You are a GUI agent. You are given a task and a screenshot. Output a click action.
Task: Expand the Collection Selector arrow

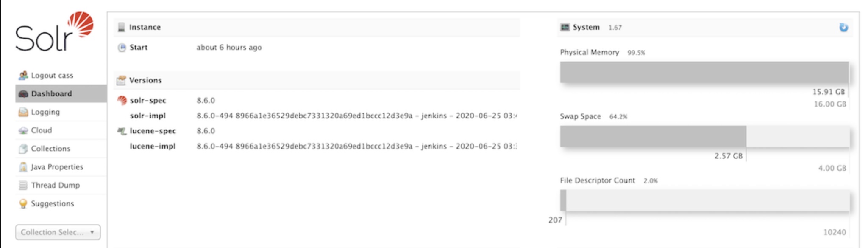[92, 232]
